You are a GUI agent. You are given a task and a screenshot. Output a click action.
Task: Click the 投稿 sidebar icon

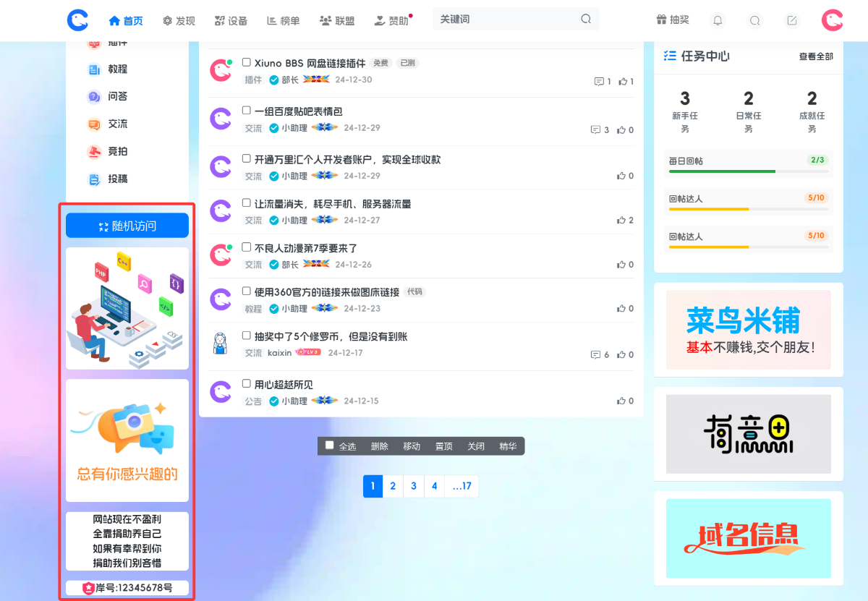click(x=94, y=179)
